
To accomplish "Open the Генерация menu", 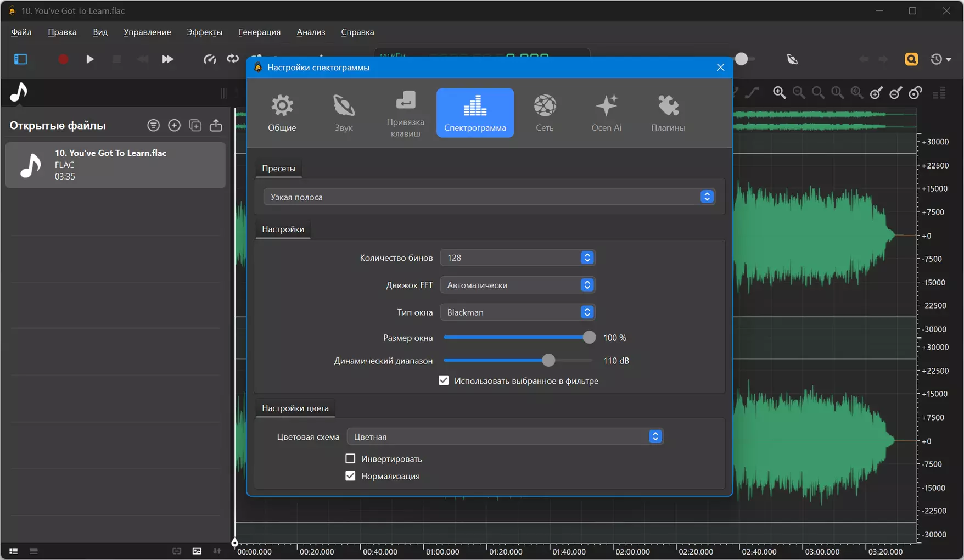I will [259, 32].
